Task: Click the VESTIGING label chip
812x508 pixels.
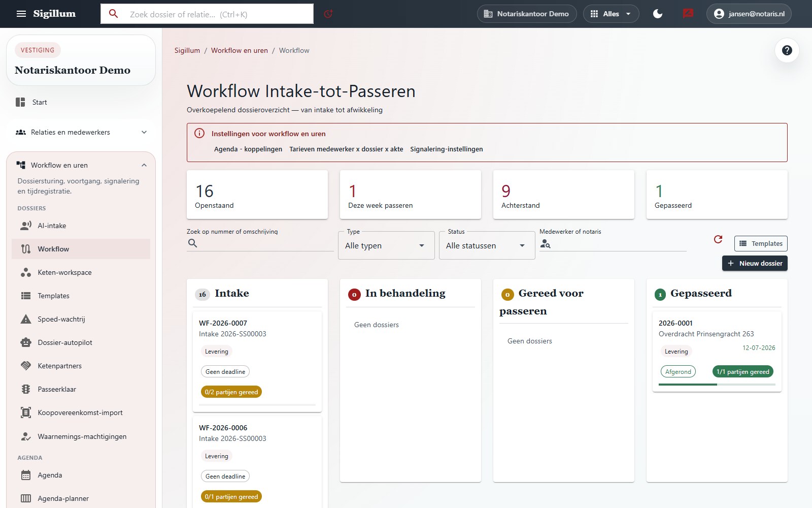Action: coord(38,50)
